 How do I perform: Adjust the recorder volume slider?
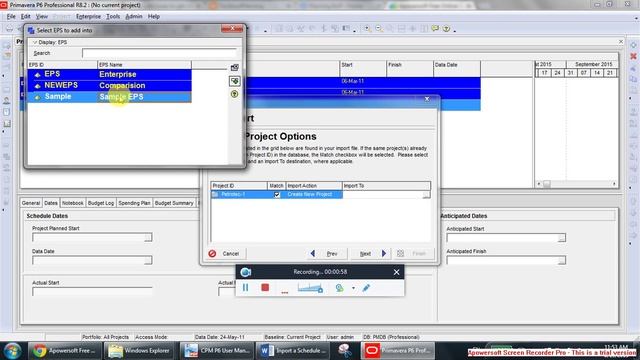(x=310, y=288)
